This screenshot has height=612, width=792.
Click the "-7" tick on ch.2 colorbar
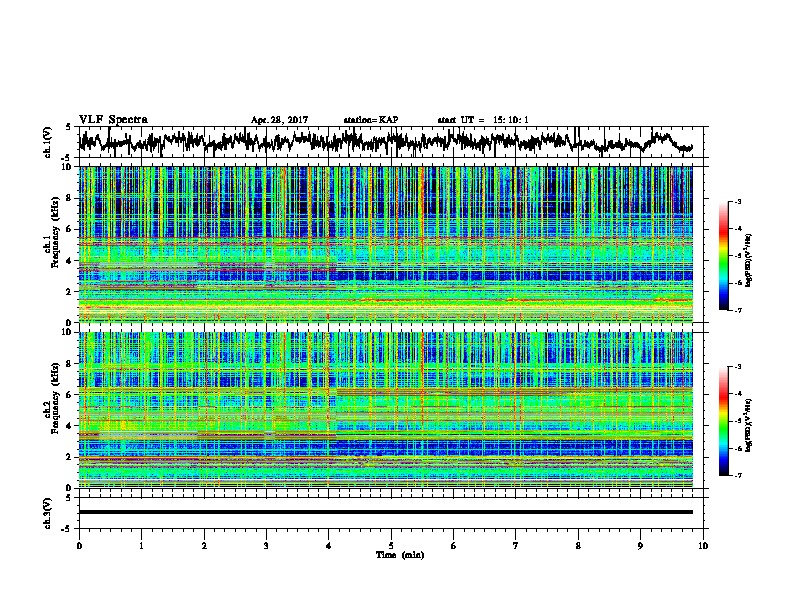coord(737,475)
